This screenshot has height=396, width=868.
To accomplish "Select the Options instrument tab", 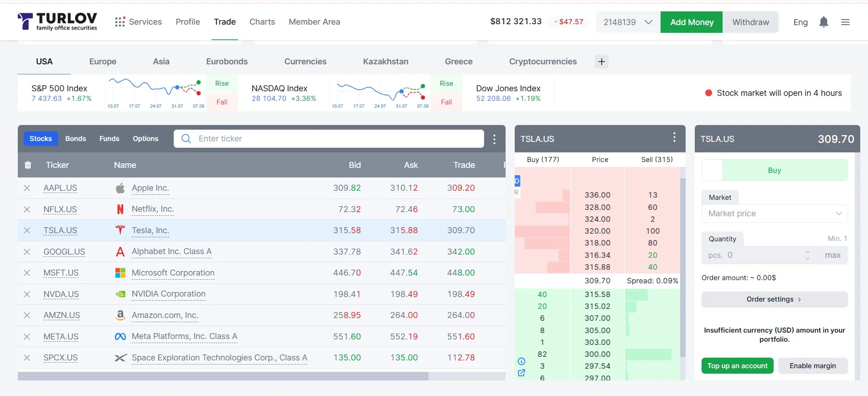I will pyautogui.click(x=145, y=139).
